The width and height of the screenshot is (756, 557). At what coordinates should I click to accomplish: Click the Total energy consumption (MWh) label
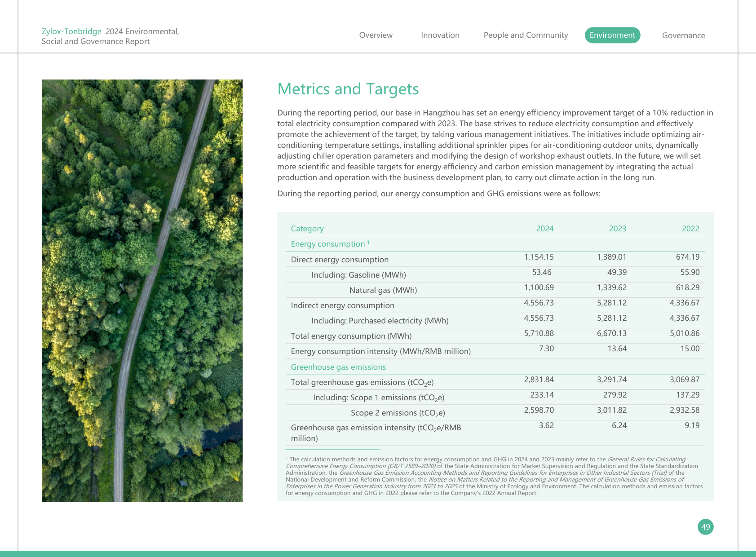[351, 336]
